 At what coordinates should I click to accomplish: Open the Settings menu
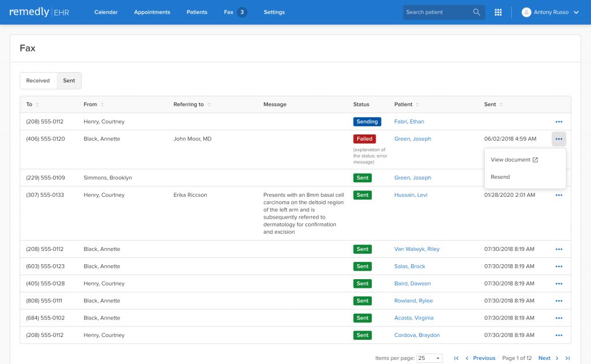click(274, 12)
